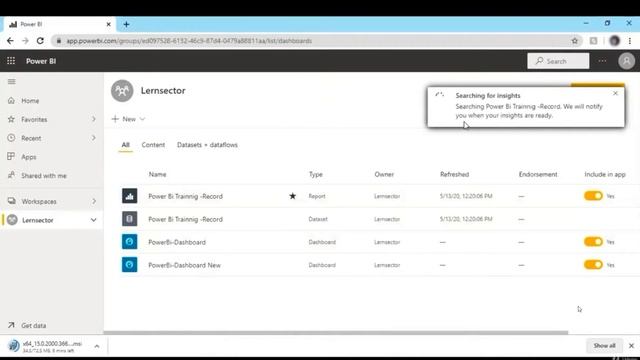Image resolution: width=640 pixels, height=360 pixels.
Task: Open the app launcher waffle icon
Action: pos(11,61)
